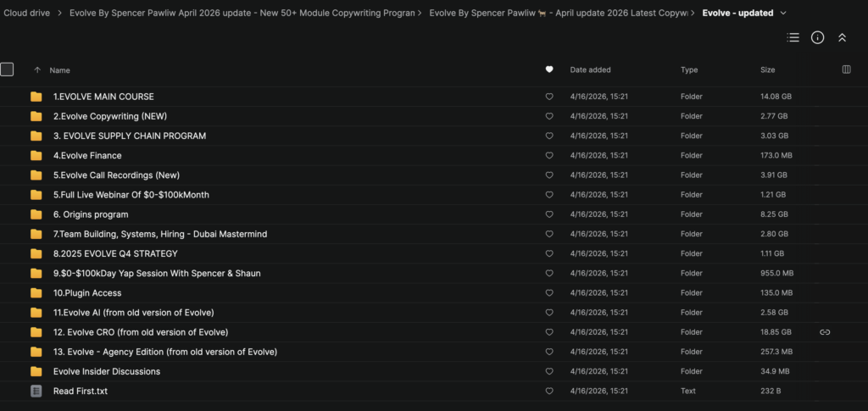The image size is (868, 411).
Task: Favorite the 6. Origins program folder
Action: click(549, 214)
